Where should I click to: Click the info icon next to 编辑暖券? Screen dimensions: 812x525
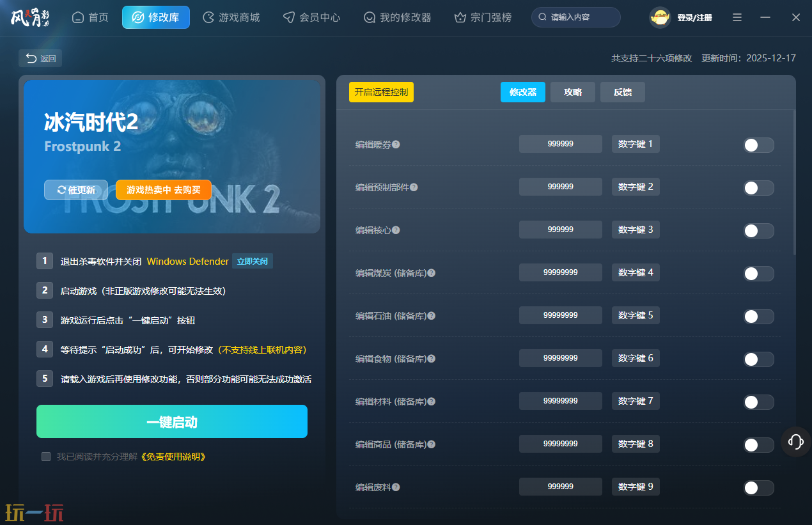coord(396,145)
